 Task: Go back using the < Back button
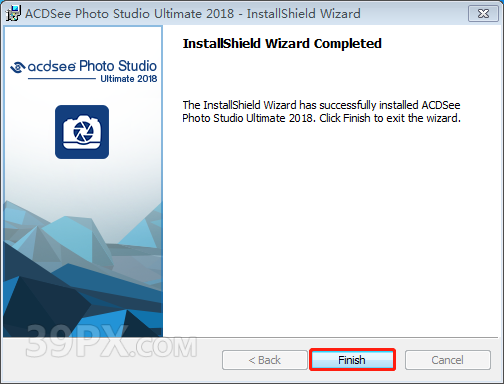265,360
